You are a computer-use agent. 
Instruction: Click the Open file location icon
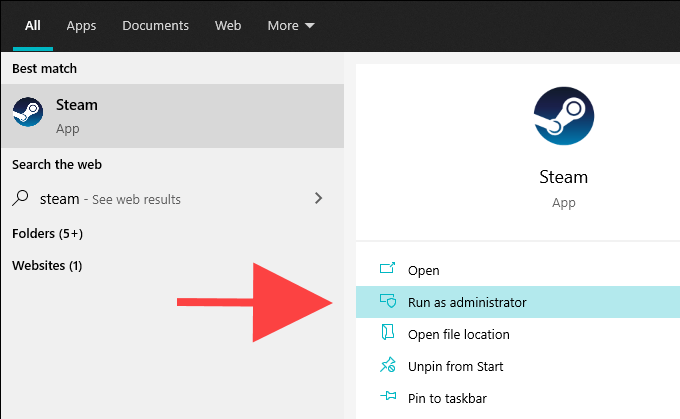(388, 334)
